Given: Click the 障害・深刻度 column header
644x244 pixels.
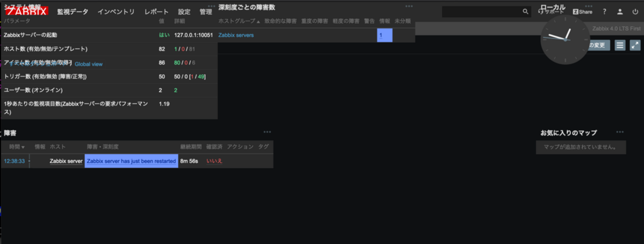Looking at the screenshot, I should click(x=103, y=147).
